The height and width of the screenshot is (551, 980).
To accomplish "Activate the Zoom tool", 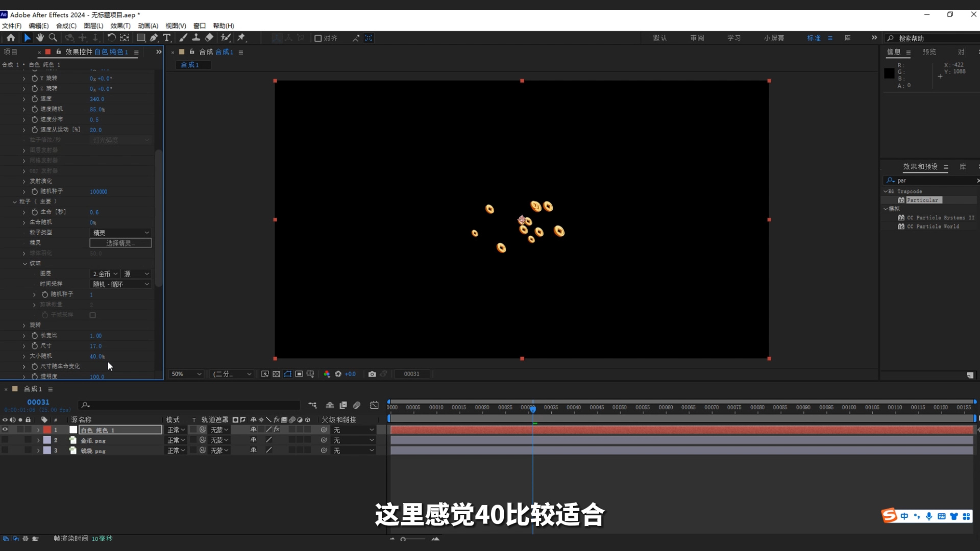I will point(53,37).
